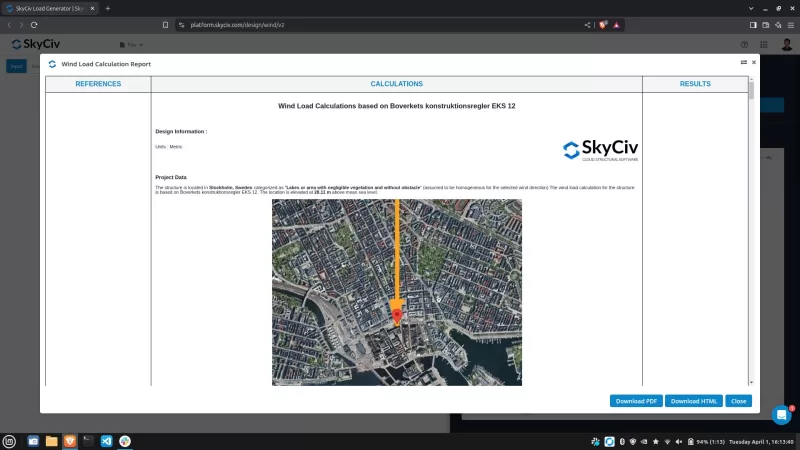Click the report layout swap arrows icon
The width and height of the screenshot is (800, 450).
pyautogui.click(x=743, y=62)
